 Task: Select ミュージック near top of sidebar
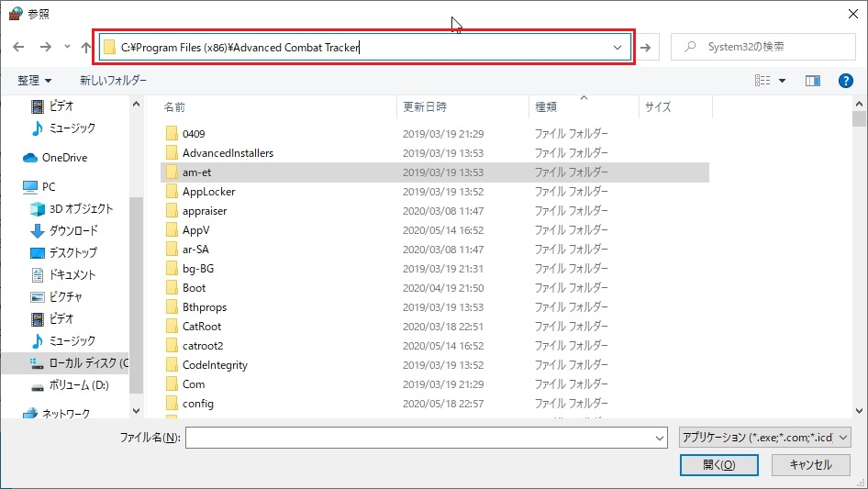coord(63,128)
